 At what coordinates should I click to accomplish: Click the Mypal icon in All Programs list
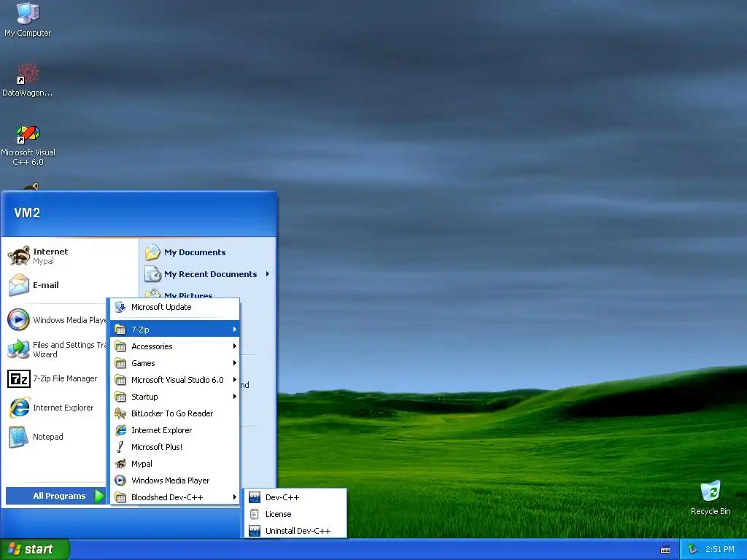pos(120,463)
